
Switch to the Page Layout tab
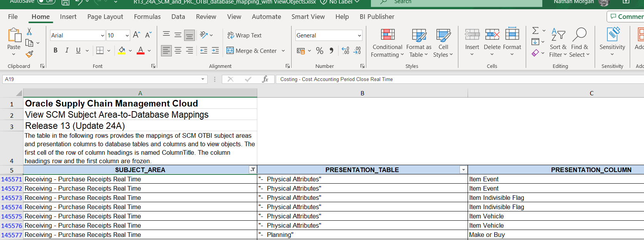pos(105,17)
